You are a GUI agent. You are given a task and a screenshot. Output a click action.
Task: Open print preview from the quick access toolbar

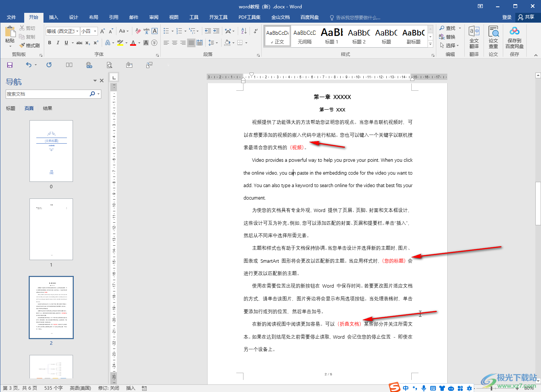(x=109, y=65)
